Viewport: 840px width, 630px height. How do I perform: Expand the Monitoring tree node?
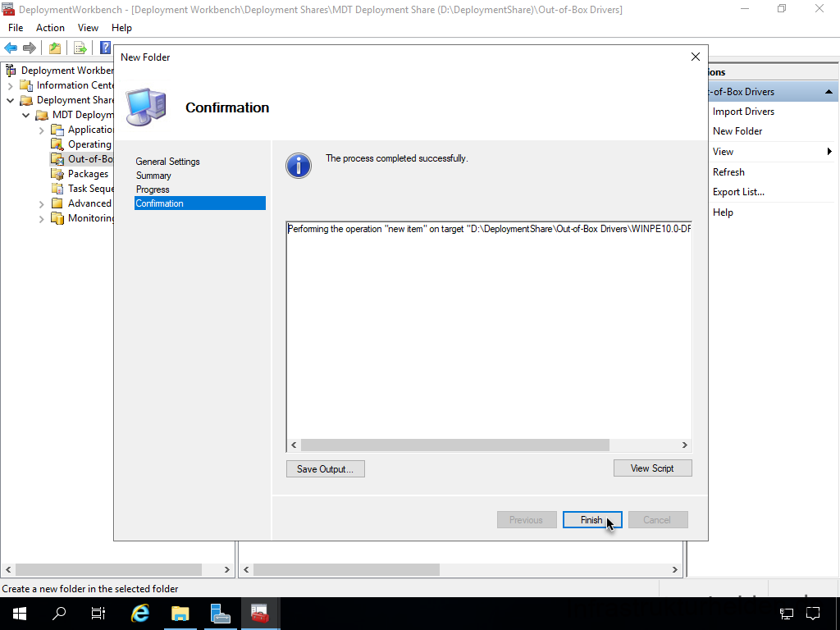click(x=42, y=218)
